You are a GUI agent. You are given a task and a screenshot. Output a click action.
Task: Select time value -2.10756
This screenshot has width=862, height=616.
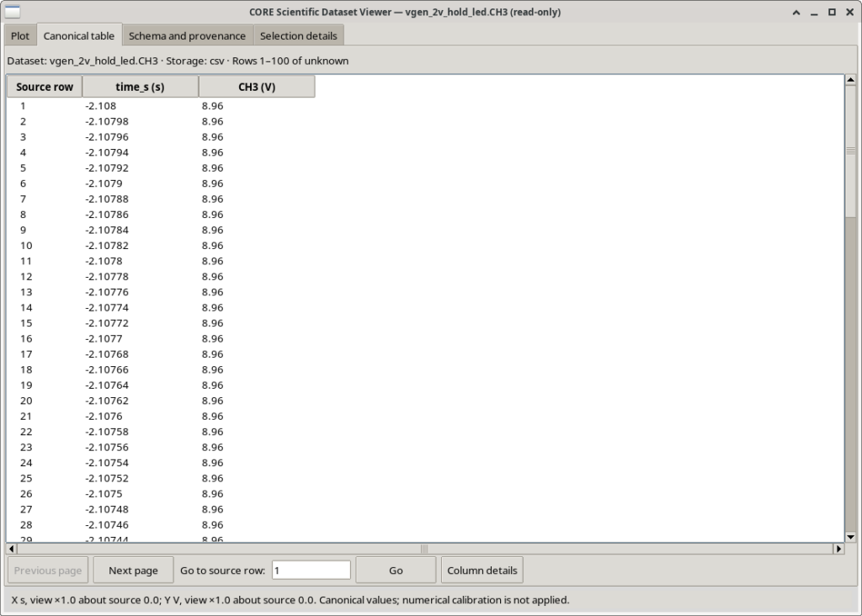(107, 448)
